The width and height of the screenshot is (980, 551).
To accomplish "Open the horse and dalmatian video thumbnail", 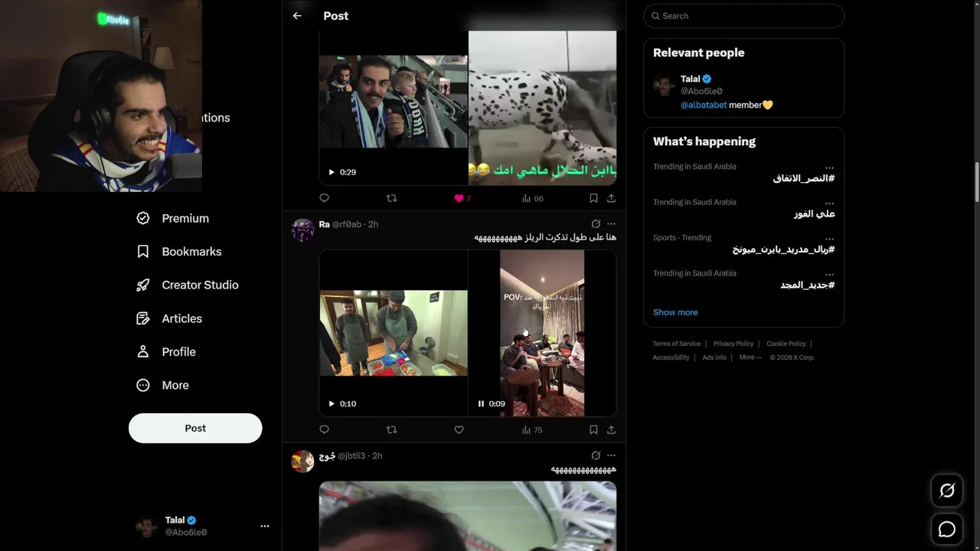I will [542, 107].
